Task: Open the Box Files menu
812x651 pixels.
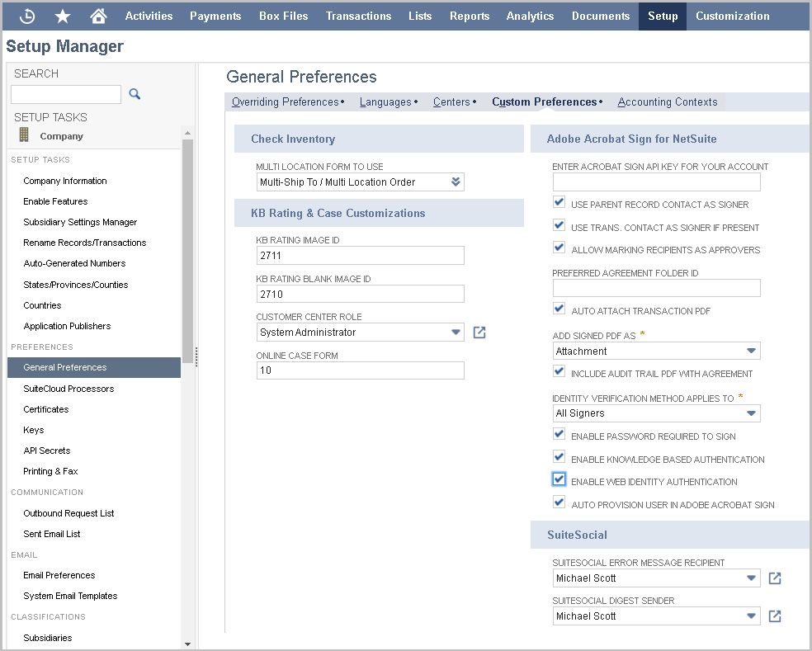Action: 283,16
